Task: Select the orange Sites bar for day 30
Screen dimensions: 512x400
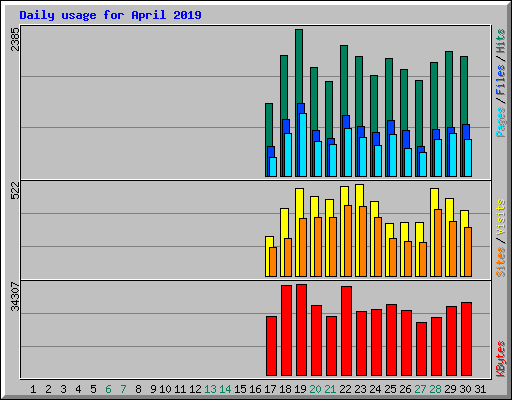Action: point(468,252)
